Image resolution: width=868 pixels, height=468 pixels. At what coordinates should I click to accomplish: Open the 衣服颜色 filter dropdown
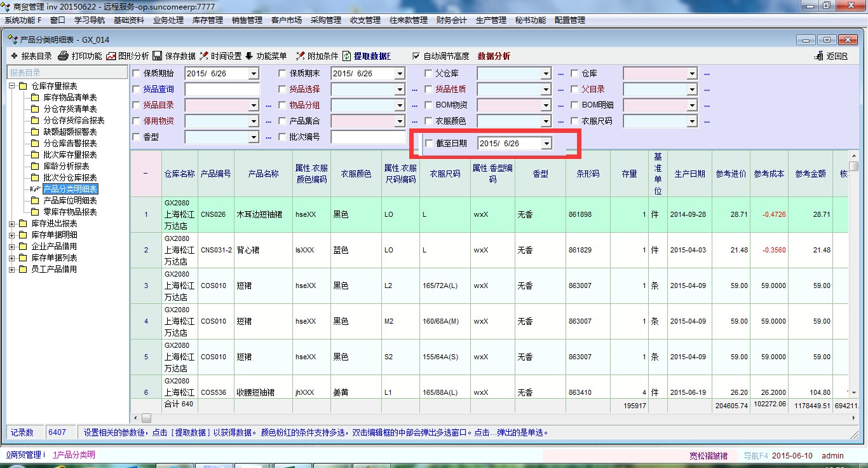click(546, 121)
